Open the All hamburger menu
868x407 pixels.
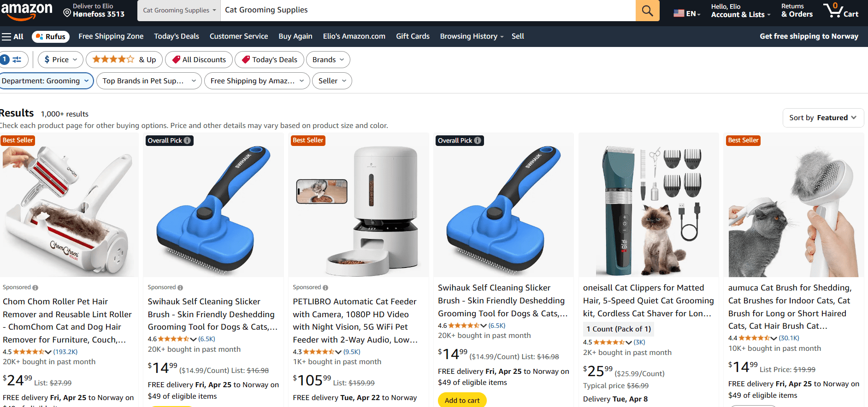pos(12,36)
